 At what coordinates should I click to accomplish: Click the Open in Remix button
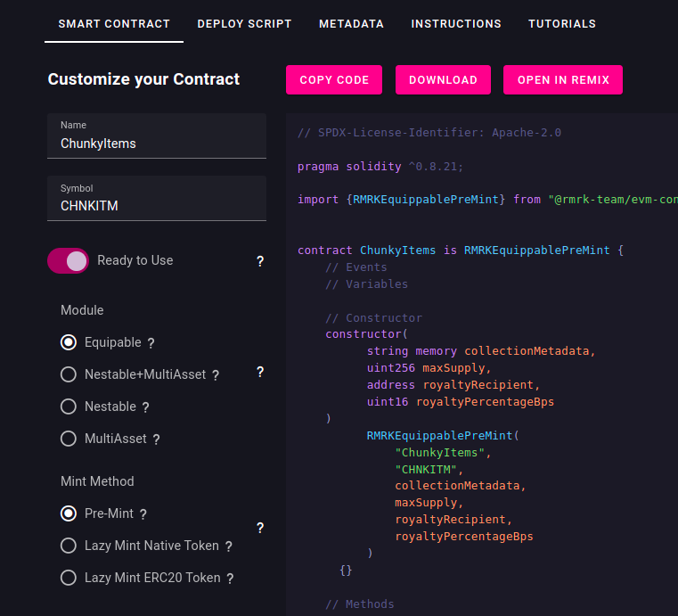(563, 79)
